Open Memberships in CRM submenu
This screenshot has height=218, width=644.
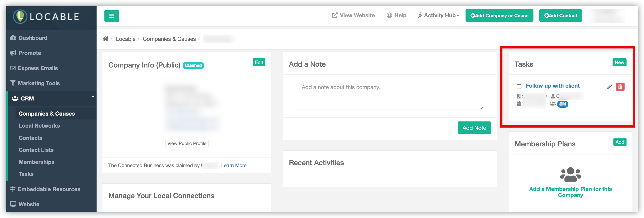click(36, 162)
